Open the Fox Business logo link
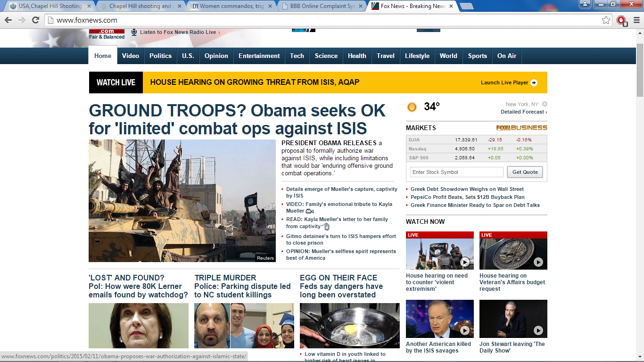 coord(521,128)
